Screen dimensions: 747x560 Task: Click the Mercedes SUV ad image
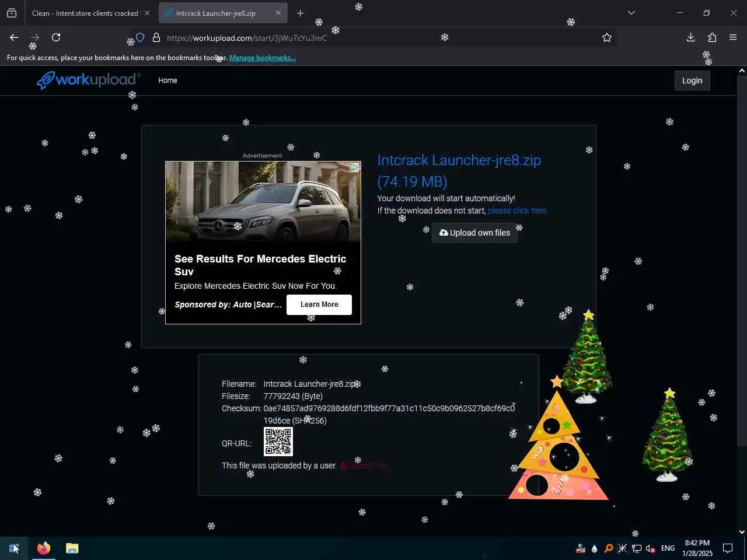pyautogui.click(x=263, y=202)
